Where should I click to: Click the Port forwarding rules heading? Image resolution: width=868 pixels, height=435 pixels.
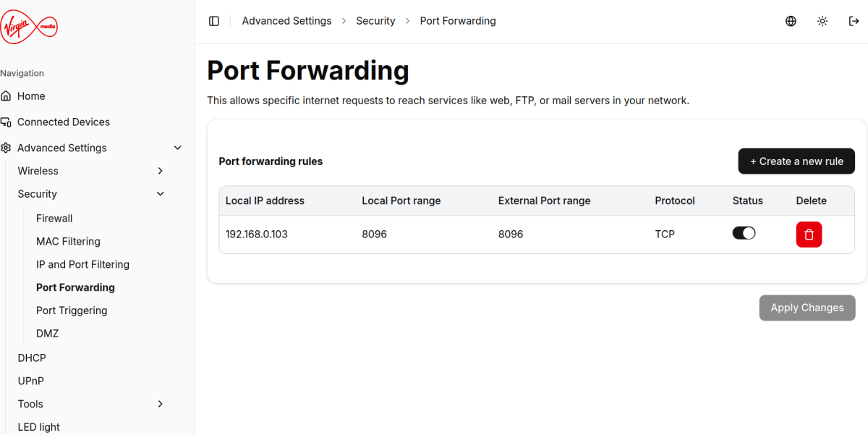[x=271, y=161]
